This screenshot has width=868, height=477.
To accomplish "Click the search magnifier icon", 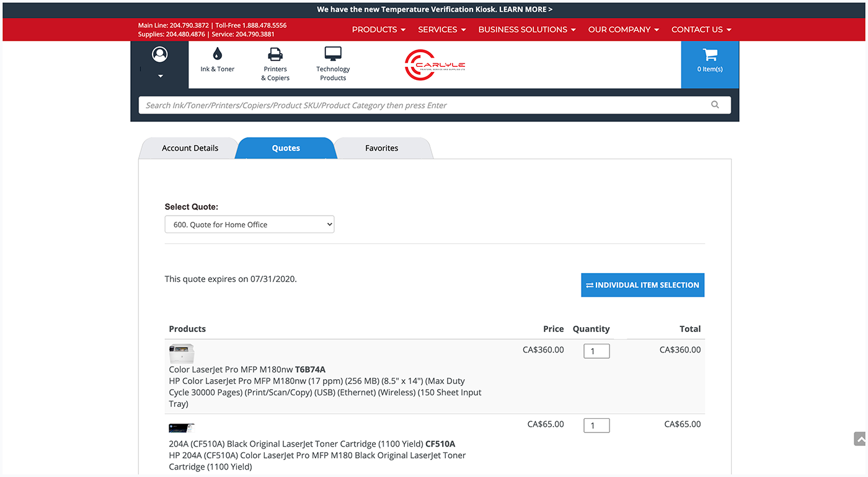I will (715, 105).
